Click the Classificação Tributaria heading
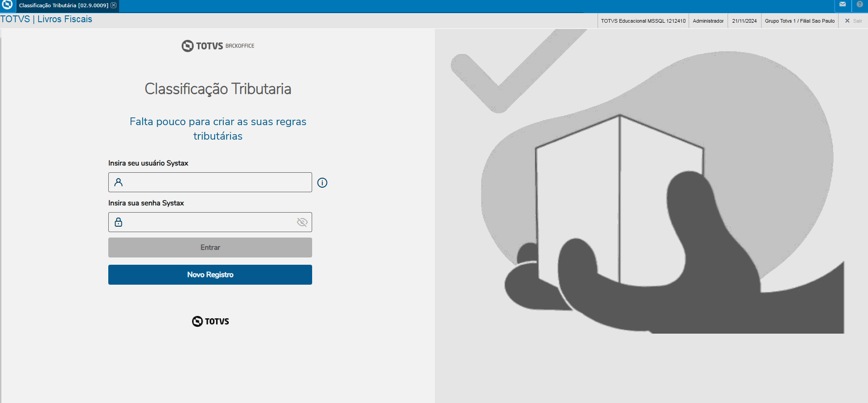 218,89
